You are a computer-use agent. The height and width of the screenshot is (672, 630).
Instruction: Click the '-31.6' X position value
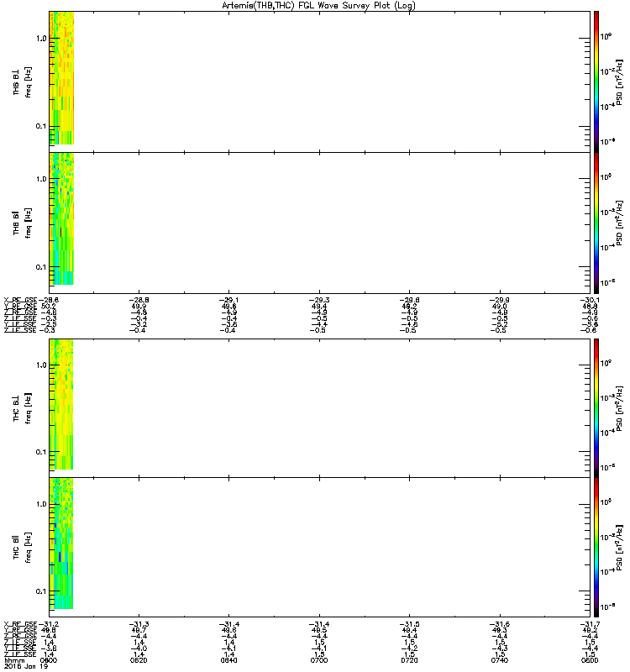click(x=500, y=624)
